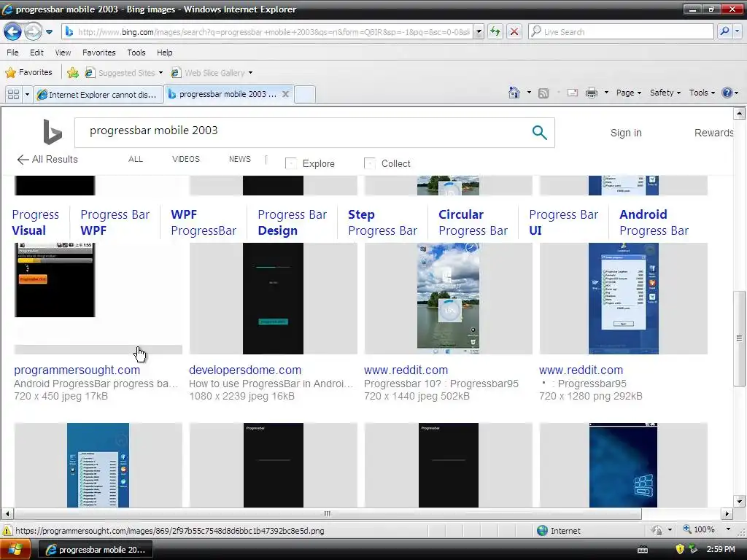This screenshot has height=560, width=747.
Task: Click the Sign in link
Action: pos(626,133)
